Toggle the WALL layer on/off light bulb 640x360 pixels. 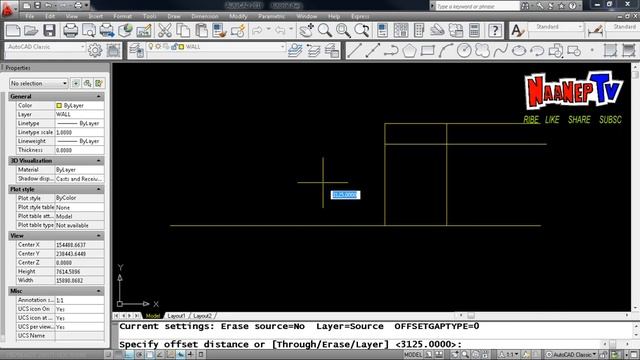coord(151,47)
